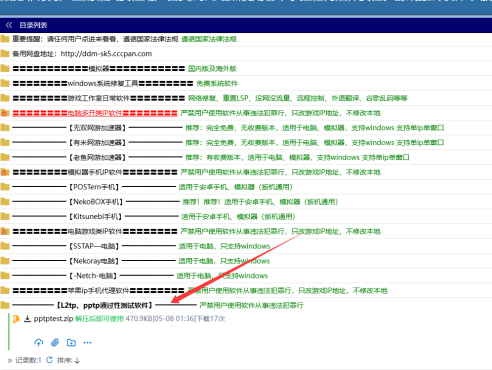Refresh the record list with circular arrow
492x370 pixels.
pos(49,360)
